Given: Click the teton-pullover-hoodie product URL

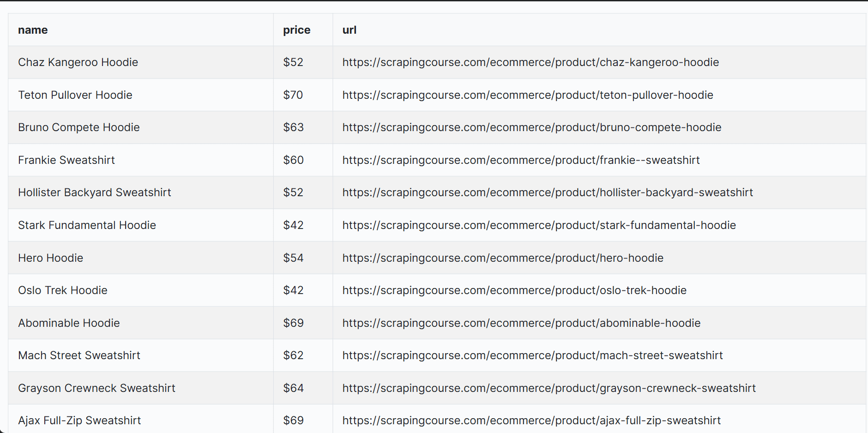Looking at the screenshot, I should (x=528, y=95).
